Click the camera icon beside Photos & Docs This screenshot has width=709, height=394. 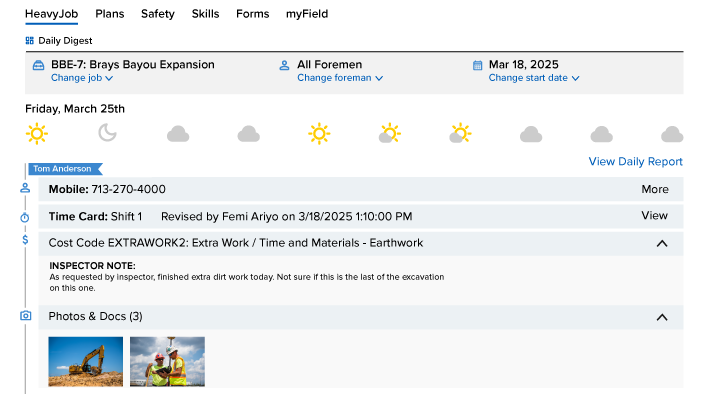[x=26, y=315]
